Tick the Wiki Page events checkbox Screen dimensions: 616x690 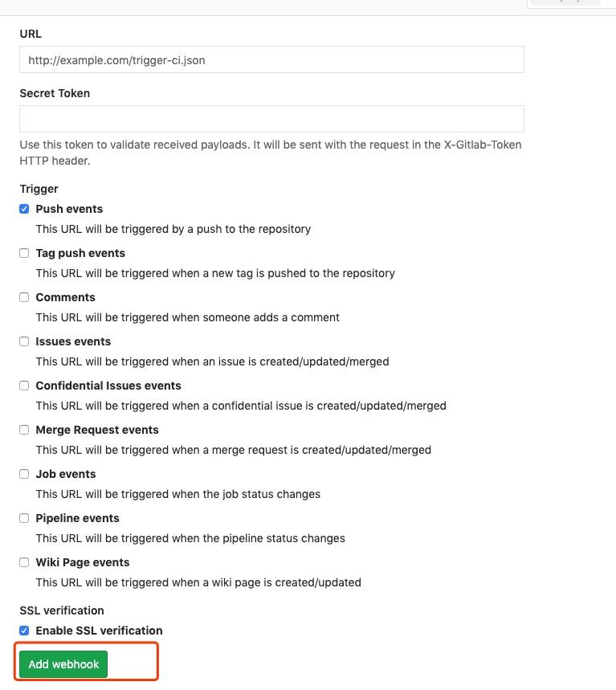click(24, 562)
